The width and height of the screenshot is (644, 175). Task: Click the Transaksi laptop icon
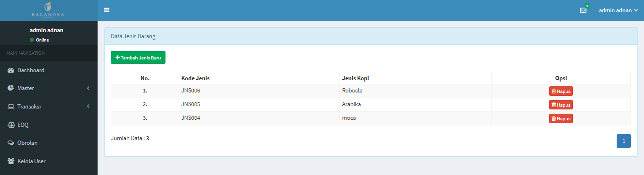click(x=11, y=107)
